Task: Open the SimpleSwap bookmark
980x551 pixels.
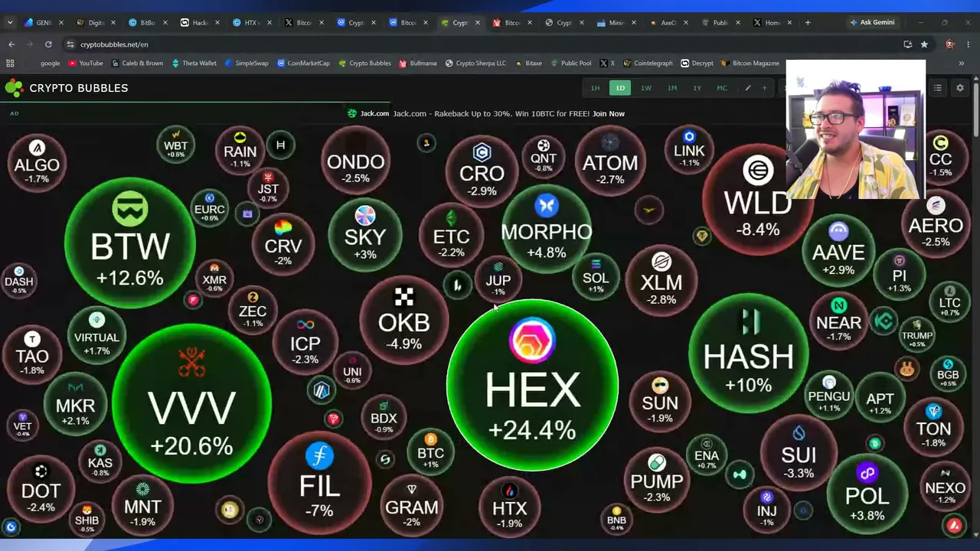Action: pyautogui.click(x=247, y=64)
